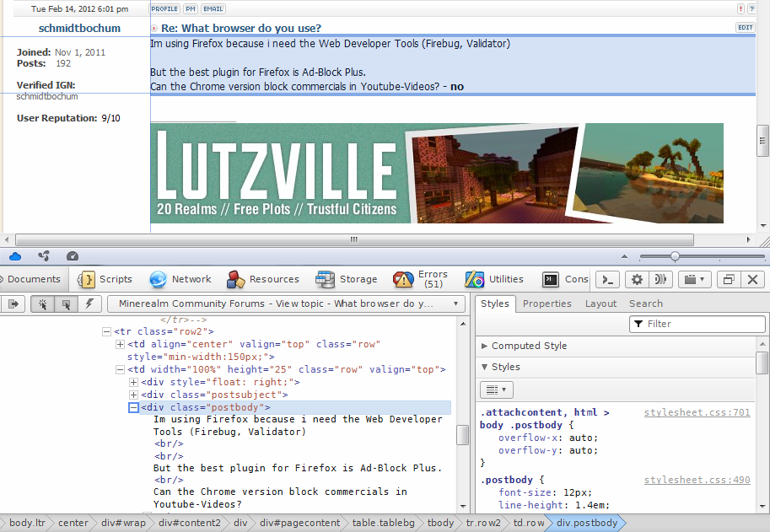This screenshot has height=532, width=770.
Task: Click the Lutzville signature banner image
Action: 437,173
